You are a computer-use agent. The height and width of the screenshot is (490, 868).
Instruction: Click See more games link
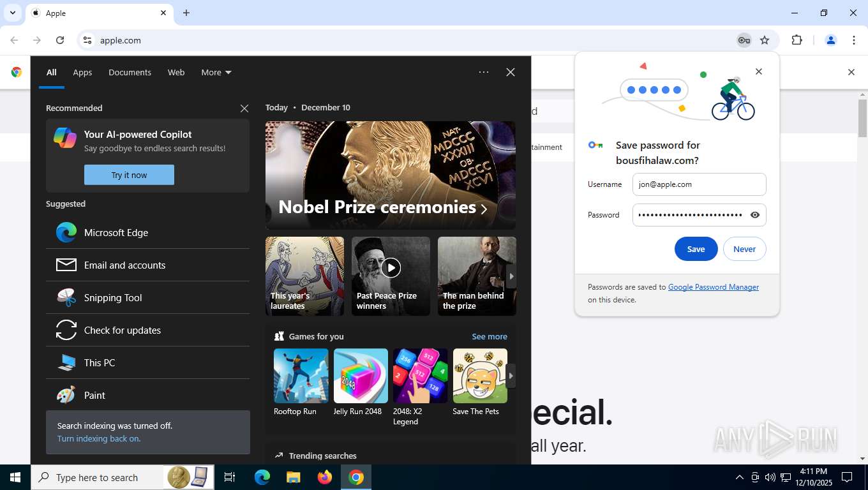490,336
